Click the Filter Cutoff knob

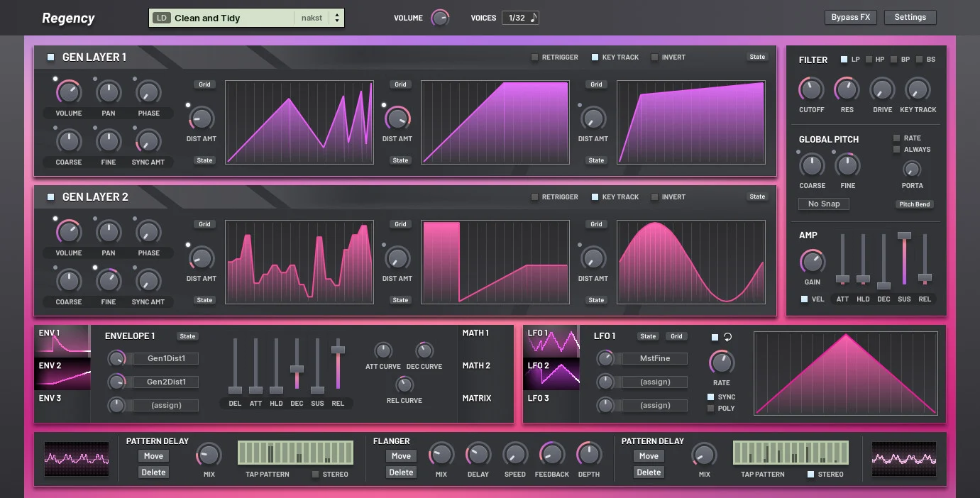(811, 89)
